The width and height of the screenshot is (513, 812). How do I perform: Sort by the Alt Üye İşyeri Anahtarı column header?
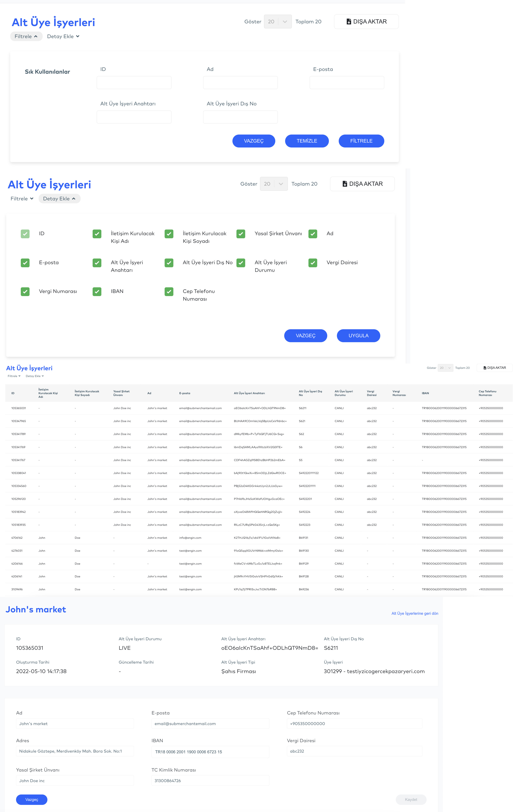(249, 393)
